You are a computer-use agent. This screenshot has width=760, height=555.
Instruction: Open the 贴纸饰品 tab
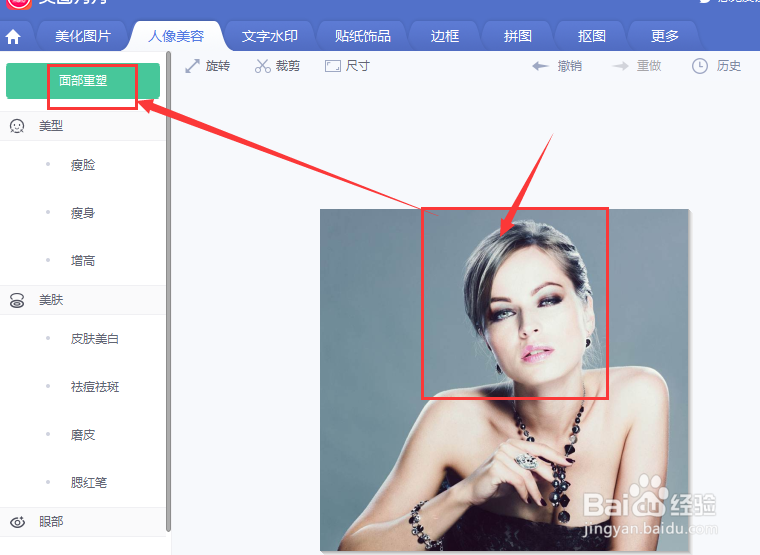tap(363, 36)
